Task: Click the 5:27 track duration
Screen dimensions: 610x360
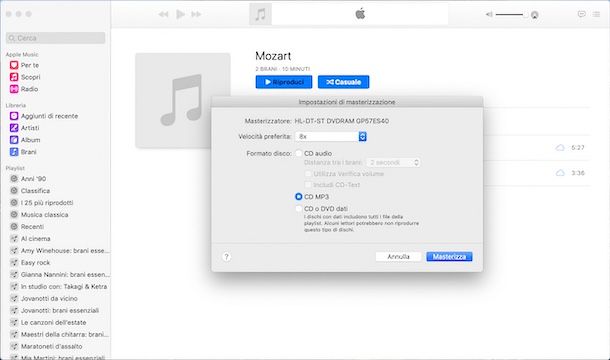Action: (578, 148)
